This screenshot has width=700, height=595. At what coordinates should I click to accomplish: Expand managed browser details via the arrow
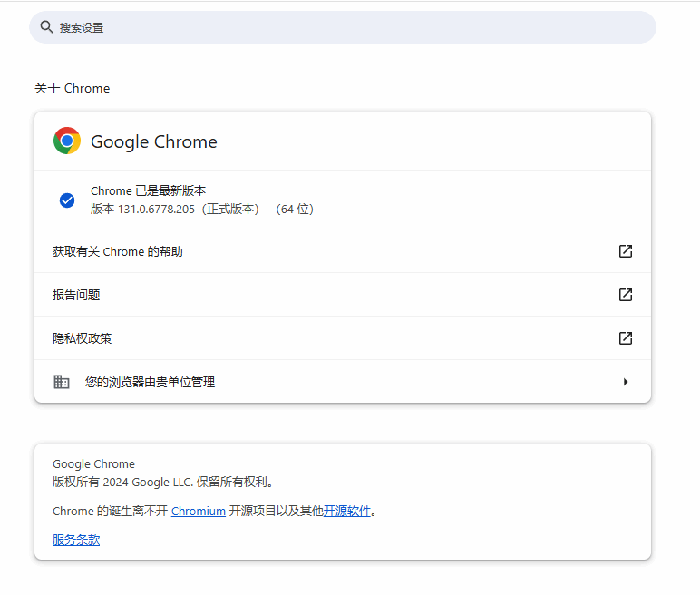625,382
